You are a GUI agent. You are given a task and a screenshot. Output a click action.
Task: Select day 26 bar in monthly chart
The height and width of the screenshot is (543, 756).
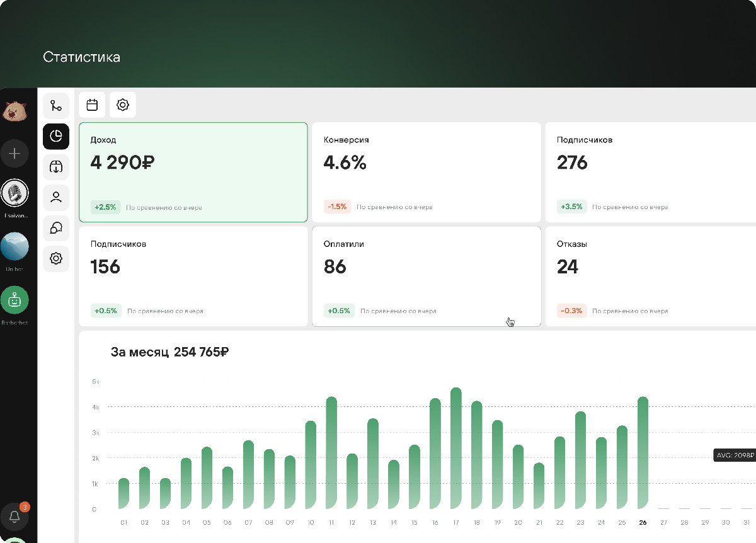pos(643,452)
